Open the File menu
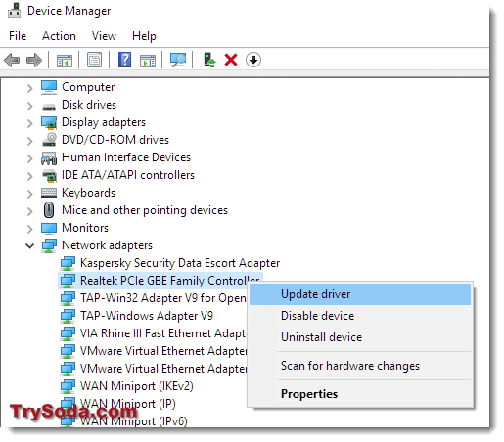504x442 pixels. pos(18,36)
